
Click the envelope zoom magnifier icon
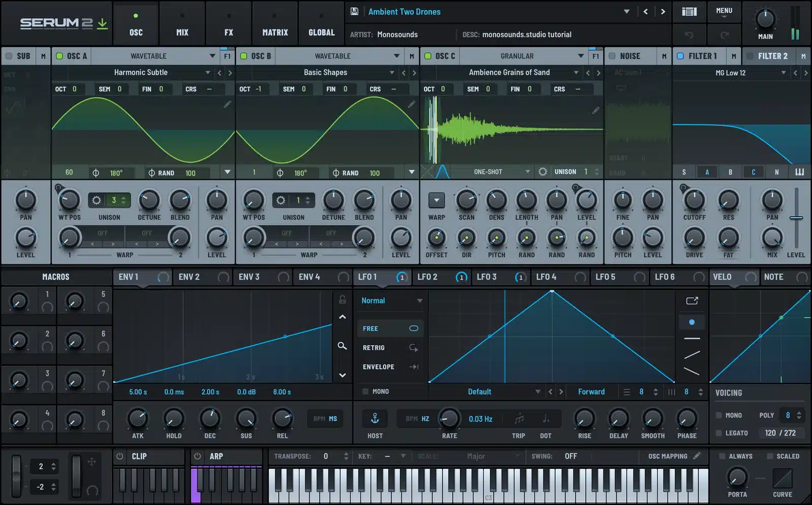343,346
